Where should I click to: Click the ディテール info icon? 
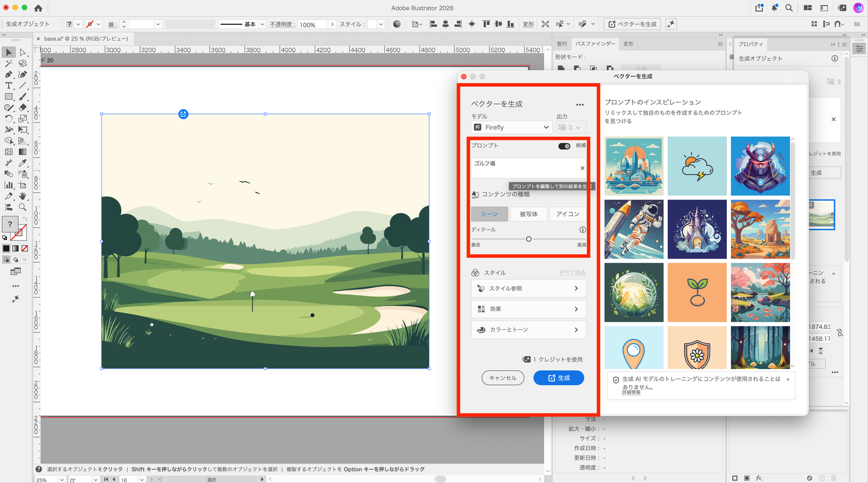(583, 230)
